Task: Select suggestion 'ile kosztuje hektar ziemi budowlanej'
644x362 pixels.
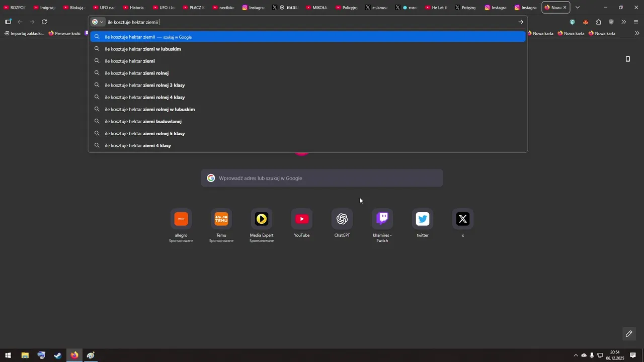Action: [308, 121]
